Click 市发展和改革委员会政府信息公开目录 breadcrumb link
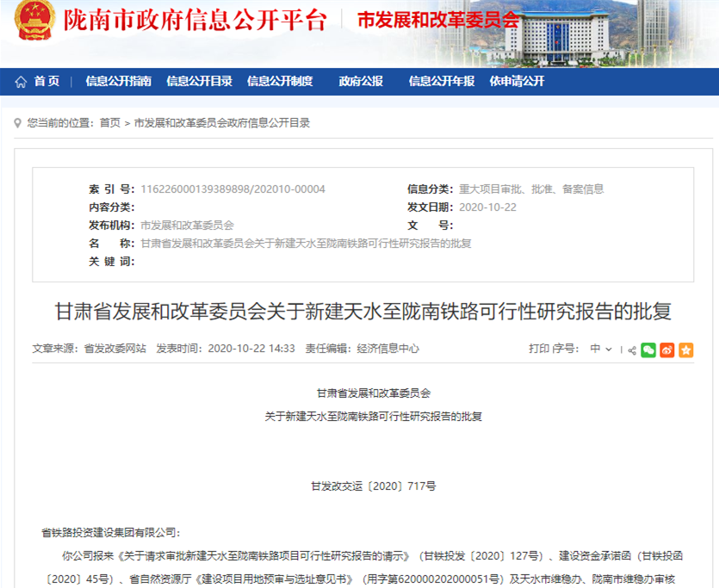The image size is (719, 588). pyautogui.click(x=221, y=123)
